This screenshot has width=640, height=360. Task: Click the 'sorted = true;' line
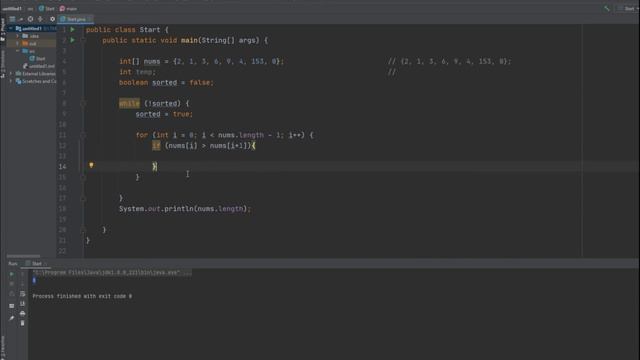pos(164,114)
